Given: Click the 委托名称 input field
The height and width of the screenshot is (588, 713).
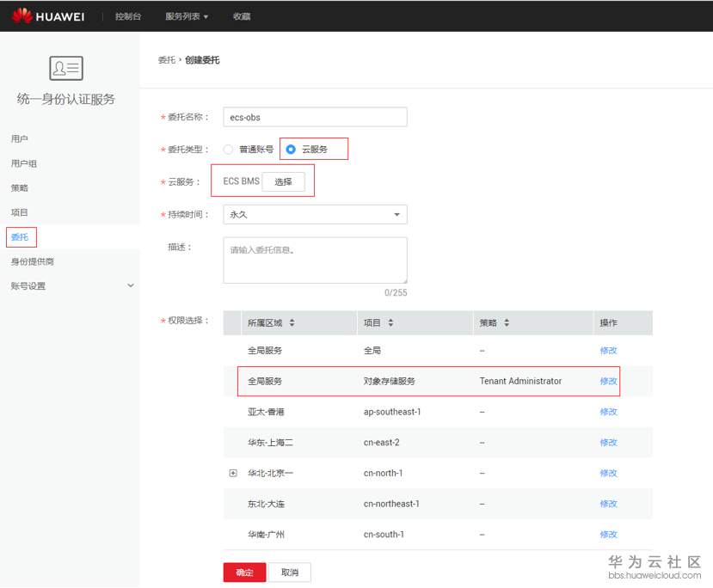Looking at the screenshot, I should (315, 117).
